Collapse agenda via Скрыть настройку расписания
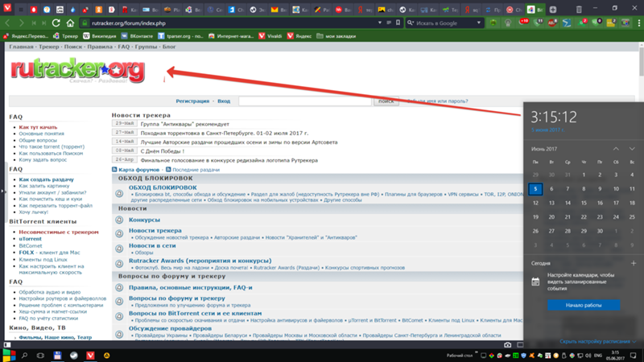 point(597,341)
